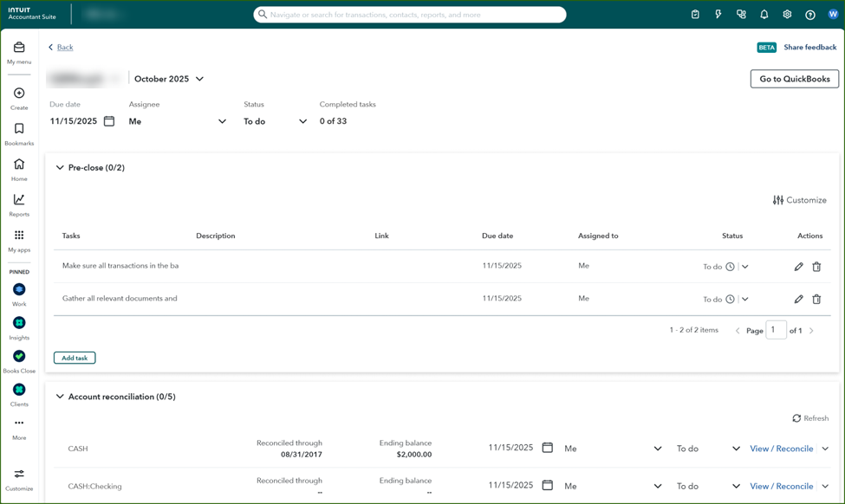Click the Add task button

click(x=75, y=358)
